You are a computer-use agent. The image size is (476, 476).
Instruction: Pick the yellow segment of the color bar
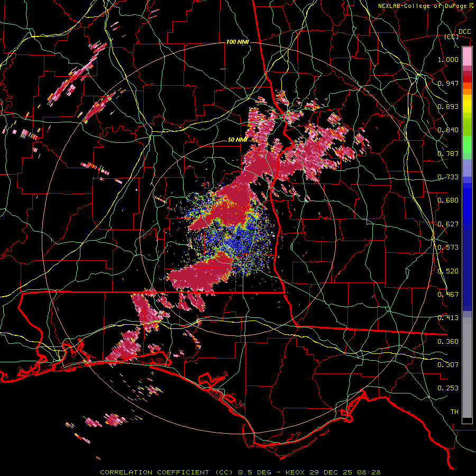[x=467, y=104]
